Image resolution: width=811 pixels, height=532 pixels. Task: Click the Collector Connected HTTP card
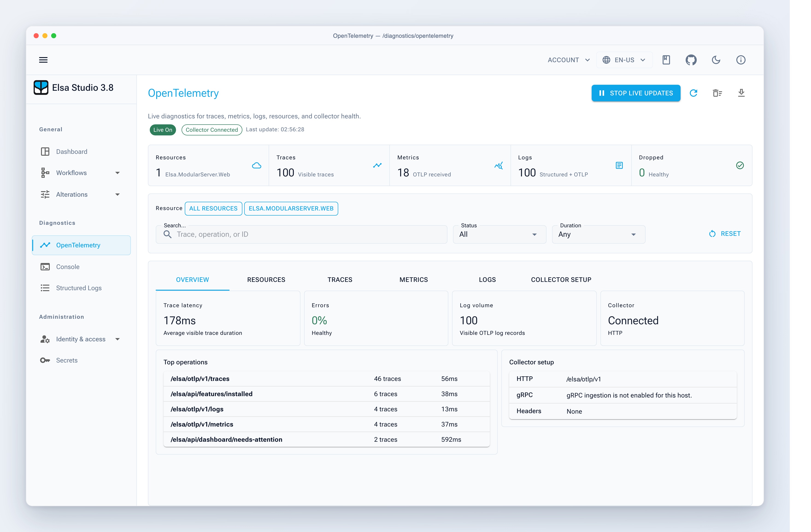[x=672, y=318]
